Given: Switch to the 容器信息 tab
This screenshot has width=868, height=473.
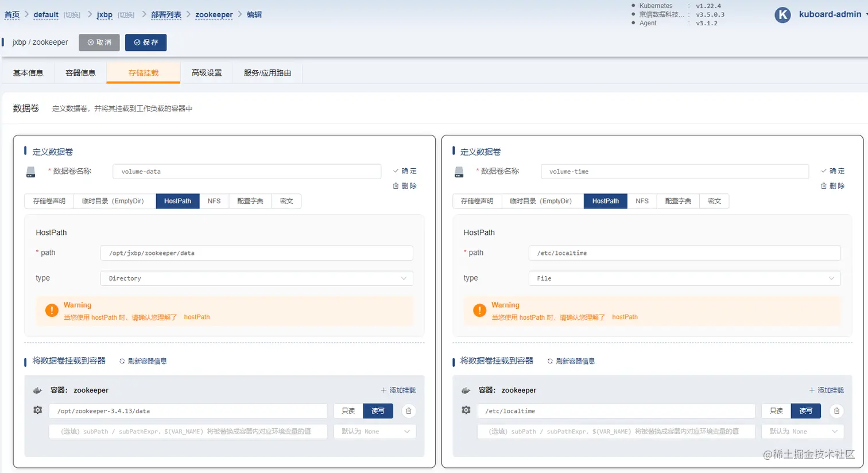Looking at the screenshot, I should [80, 73].
